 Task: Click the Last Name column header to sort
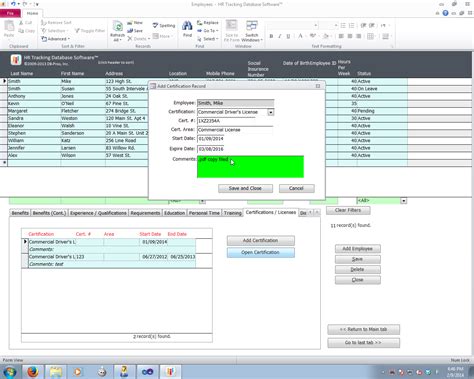[x=22, y=73]
